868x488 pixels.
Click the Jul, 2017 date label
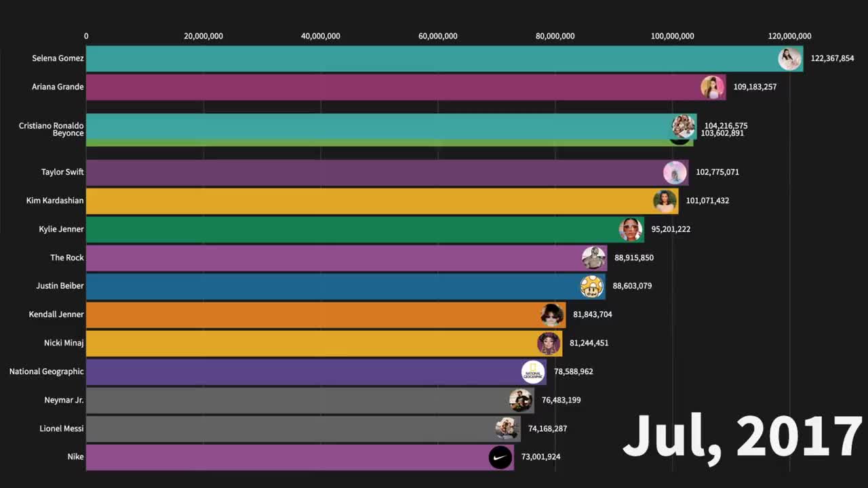click(x=743, y=437)
